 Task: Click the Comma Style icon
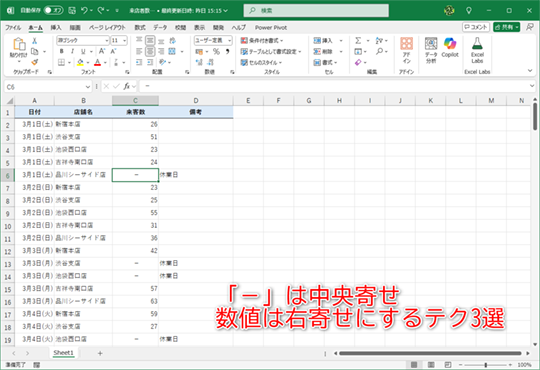(227, 51)
